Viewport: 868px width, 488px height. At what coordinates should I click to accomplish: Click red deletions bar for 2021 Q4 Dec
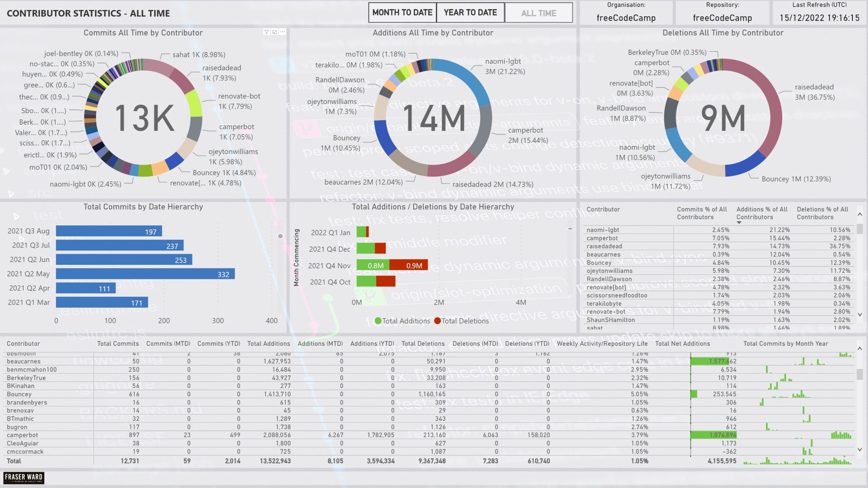coord(380,248)
